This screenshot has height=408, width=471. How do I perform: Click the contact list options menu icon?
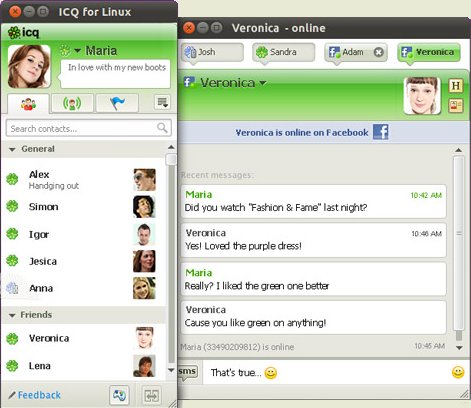click(x=162, y=102)
